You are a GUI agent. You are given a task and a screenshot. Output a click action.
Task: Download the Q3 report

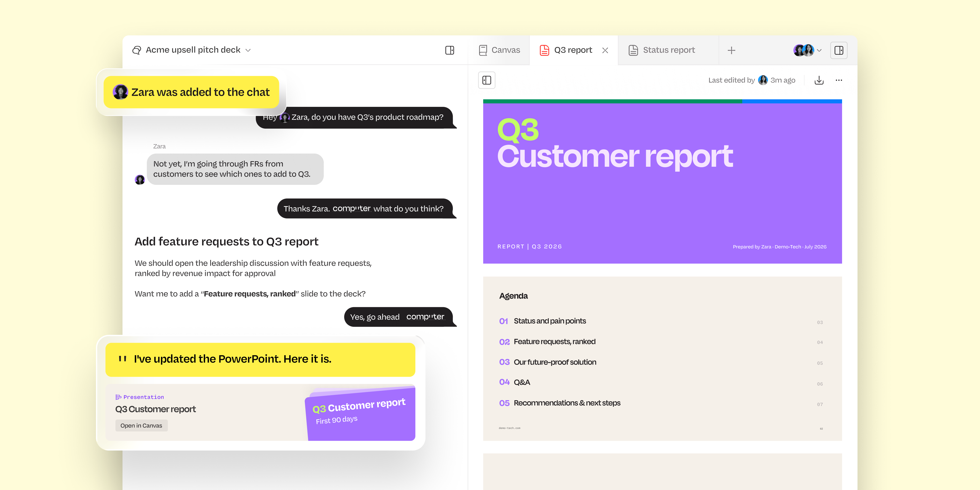coord(819,80)
